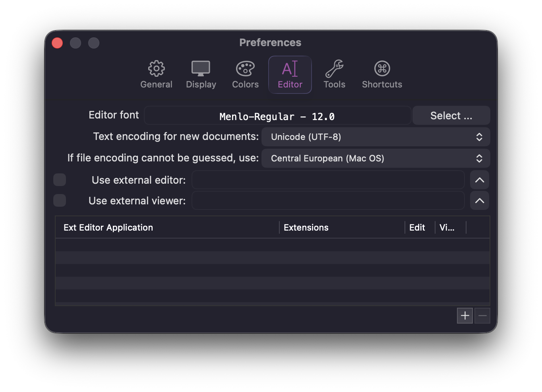Click the plus icon to add editor entry
Screen dimensions: 542x392
(465, 315)
